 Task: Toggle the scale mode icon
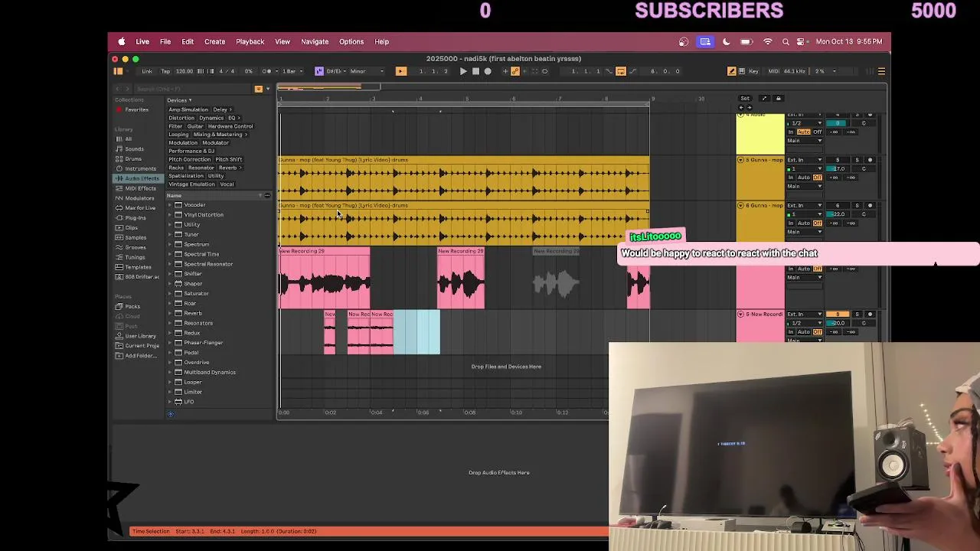point(319,71)
